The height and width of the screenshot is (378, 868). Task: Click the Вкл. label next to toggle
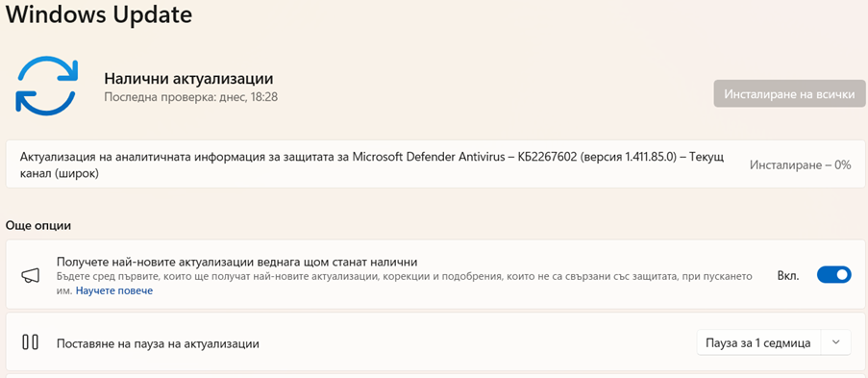(x=788, y=275)
